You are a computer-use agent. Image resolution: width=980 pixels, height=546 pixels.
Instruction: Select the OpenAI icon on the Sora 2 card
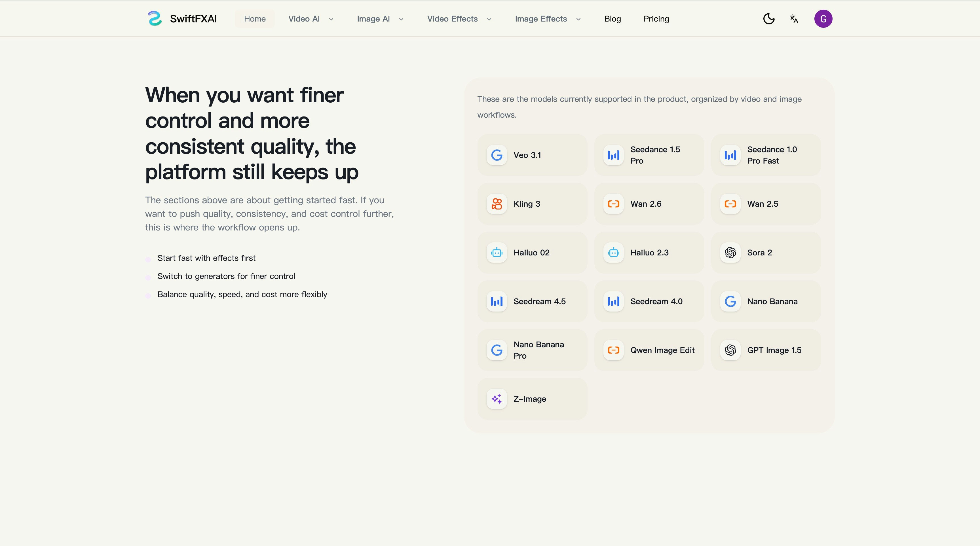pos(730,253)
